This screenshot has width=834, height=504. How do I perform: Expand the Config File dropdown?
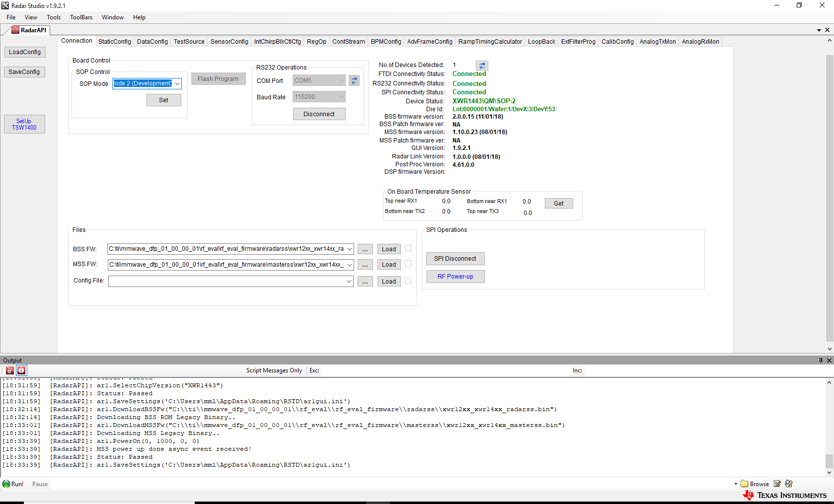350,282
